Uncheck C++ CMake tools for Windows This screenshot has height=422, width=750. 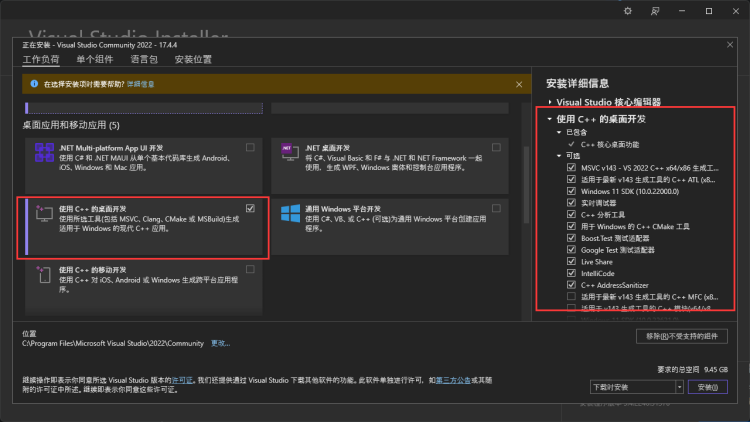pos(571,226)
